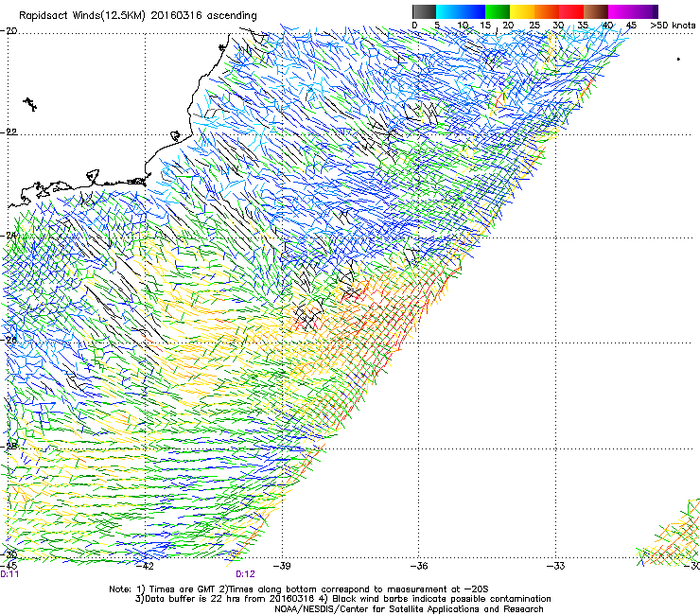This screenshot has height=615, width=700.
Task: Pick the brown 35-40 knots legend swatch
Action: 596,11
